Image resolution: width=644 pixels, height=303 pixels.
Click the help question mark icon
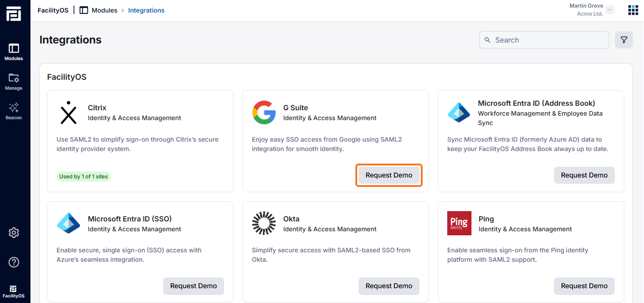[x=13, y=262]
